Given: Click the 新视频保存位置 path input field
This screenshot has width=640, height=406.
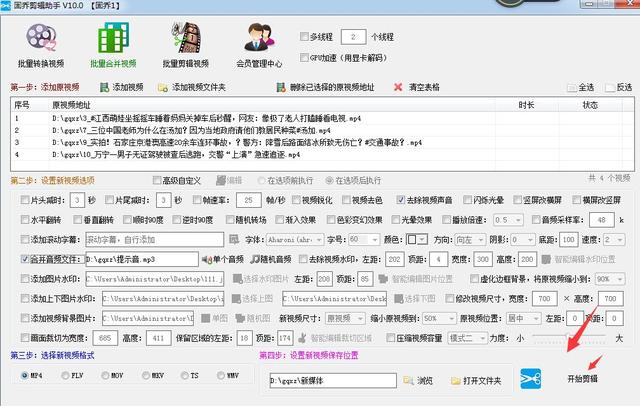Looking at the screenshot, I should (x=332, y=380).
